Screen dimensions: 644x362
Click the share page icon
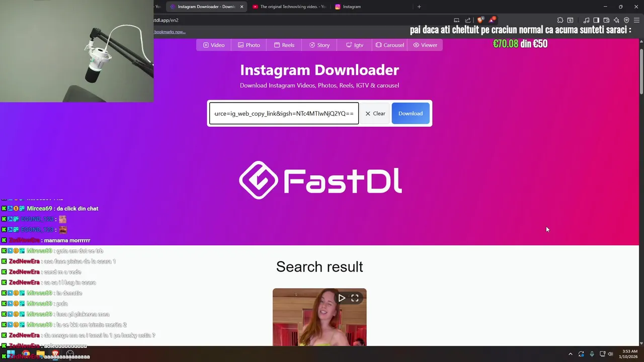[x=468, y=20]
